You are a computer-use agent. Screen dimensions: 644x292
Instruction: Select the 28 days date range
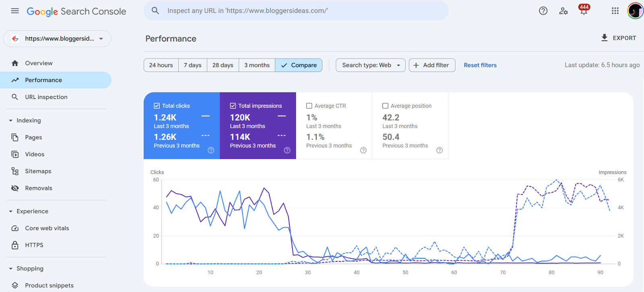[x=223, y=65]
